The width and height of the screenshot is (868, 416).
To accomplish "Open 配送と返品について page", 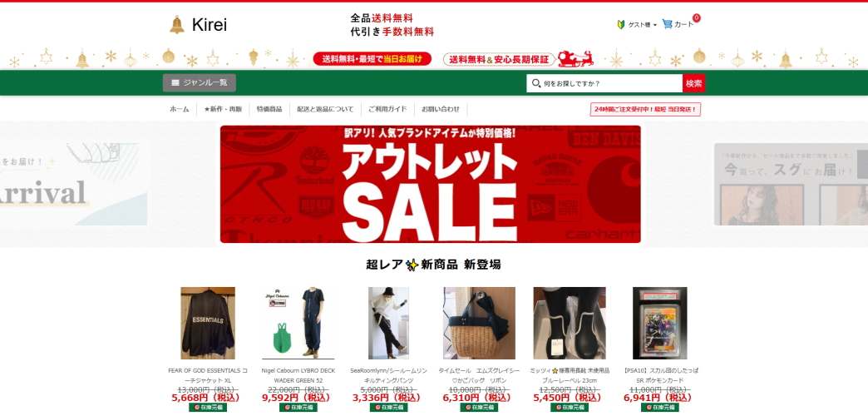I will (326, 109).
